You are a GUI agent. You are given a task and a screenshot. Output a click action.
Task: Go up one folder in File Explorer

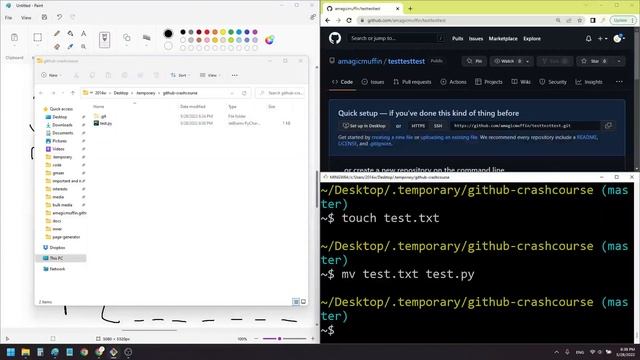tap(73, 93)
